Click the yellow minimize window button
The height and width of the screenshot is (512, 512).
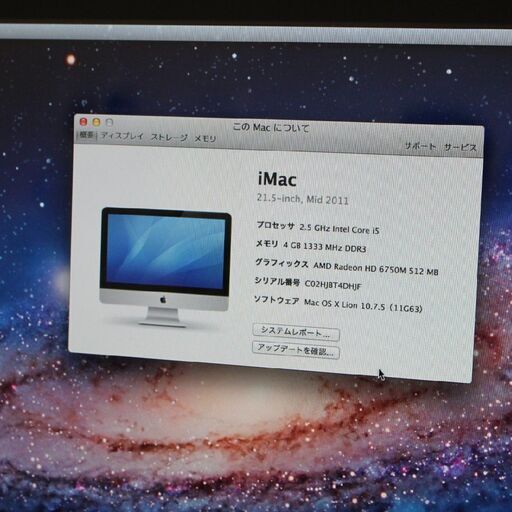point(96,122)
